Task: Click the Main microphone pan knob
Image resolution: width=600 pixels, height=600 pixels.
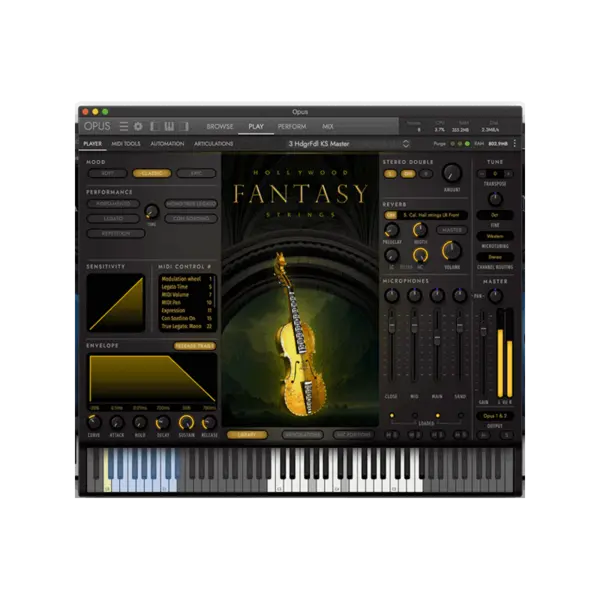Action: (x=437, y=295)
